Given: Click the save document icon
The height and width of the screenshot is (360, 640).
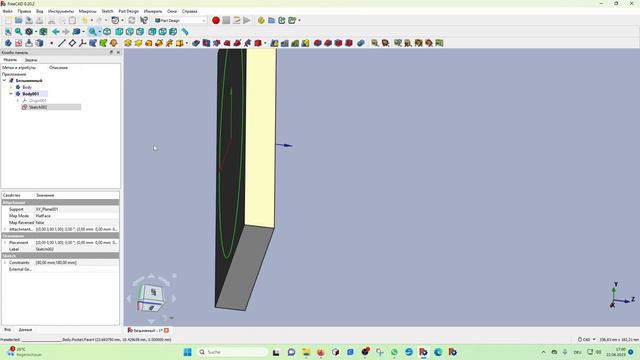Looking at the screenshot, I should tap(29, 20).
